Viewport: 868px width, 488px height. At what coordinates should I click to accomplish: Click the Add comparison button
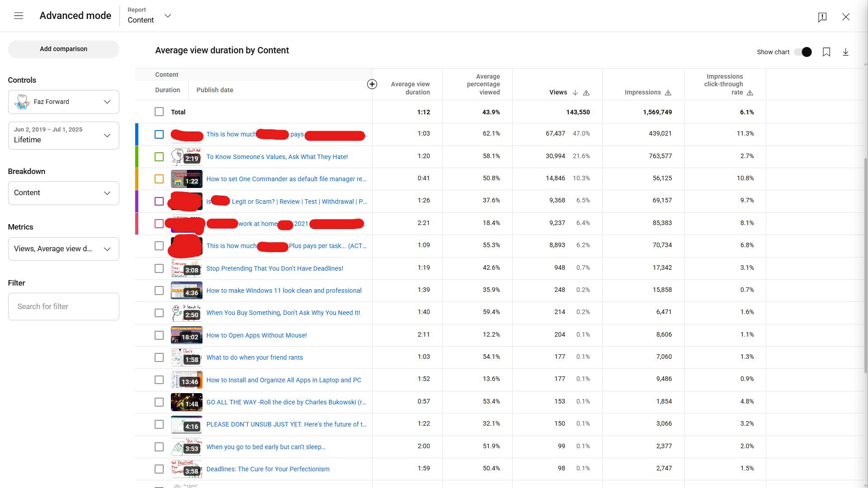63,49
